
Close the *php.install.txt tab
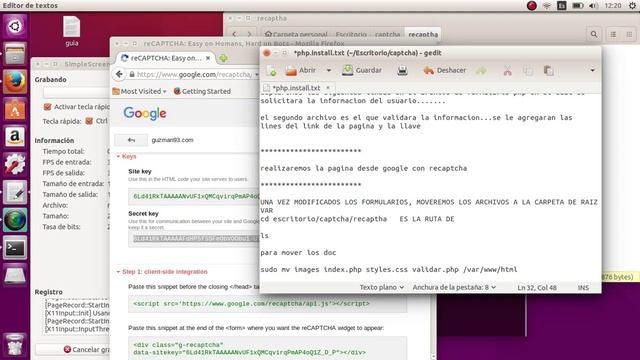(x=327, y=87)
